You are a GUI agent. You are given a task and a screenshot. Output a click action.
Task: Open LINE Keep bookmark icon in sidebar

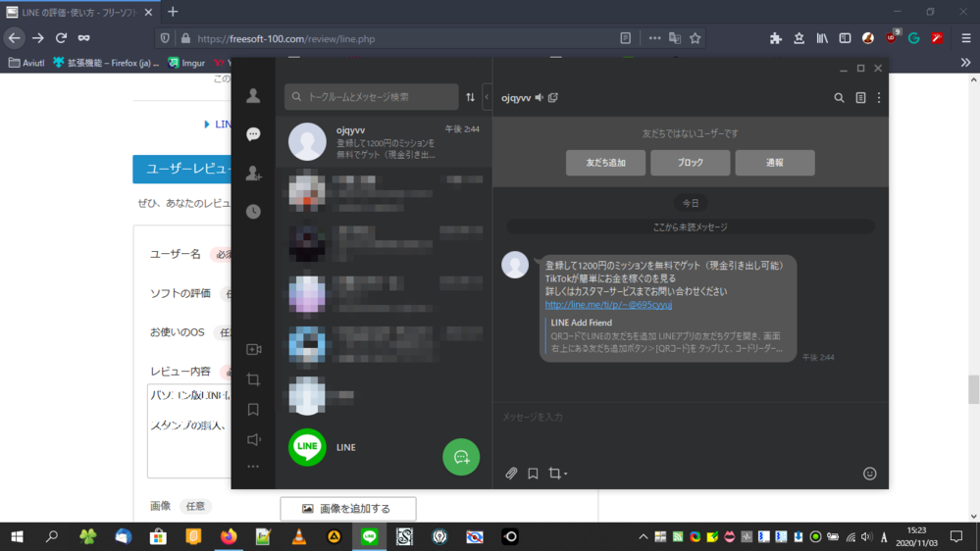click(253, 409)
